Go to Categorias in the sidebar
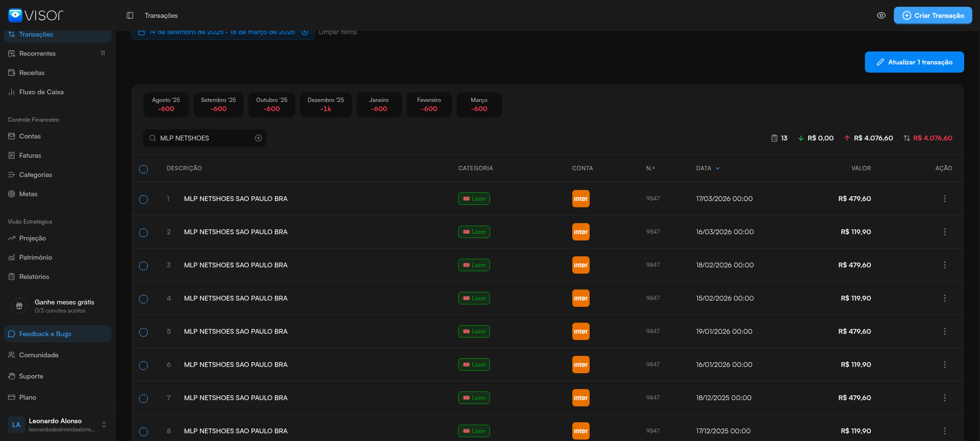This screenshot has width=980, height=441. click(x=36, y=175)
